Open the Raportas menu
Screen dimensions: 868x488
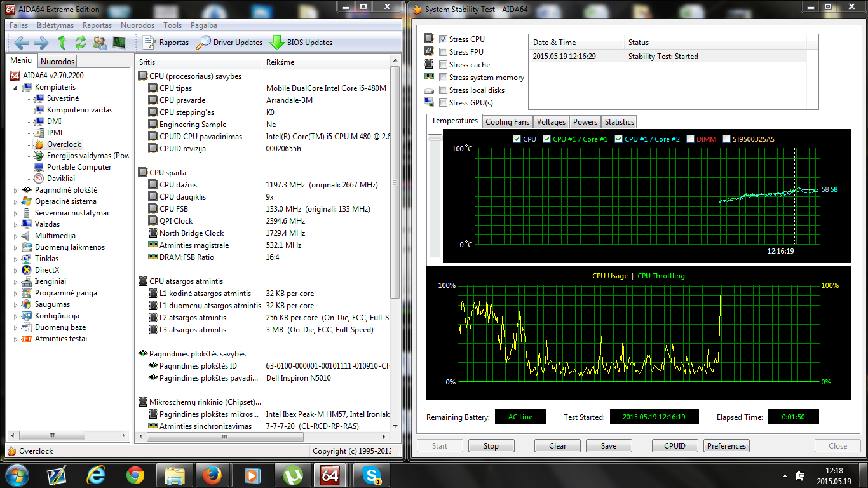point(97,25)
